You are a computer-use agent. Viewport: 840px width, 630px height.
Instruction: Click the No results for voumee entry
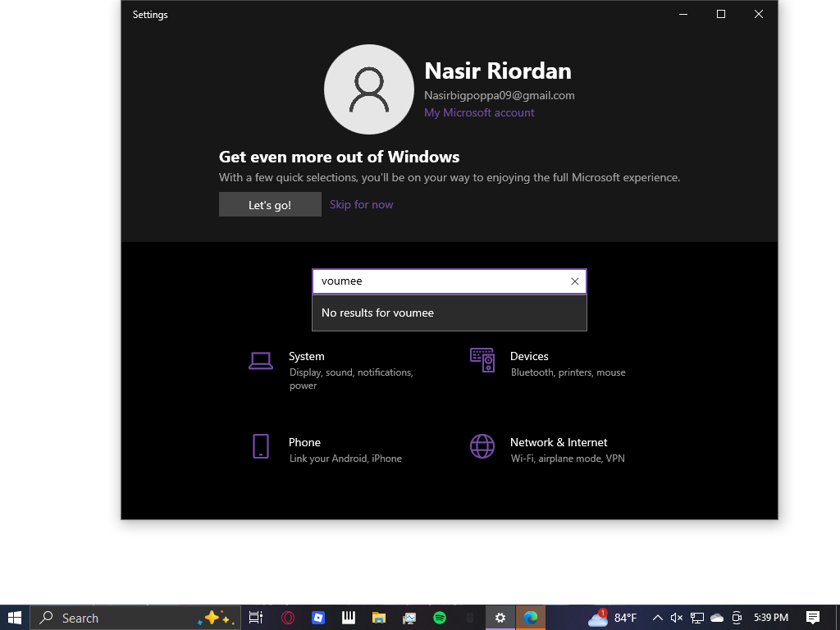(x=450, y=313)
